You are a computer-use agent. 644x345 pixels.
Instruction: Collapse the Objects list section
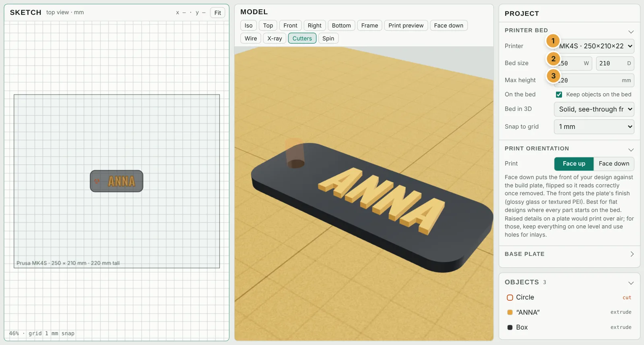click(631, 283)
